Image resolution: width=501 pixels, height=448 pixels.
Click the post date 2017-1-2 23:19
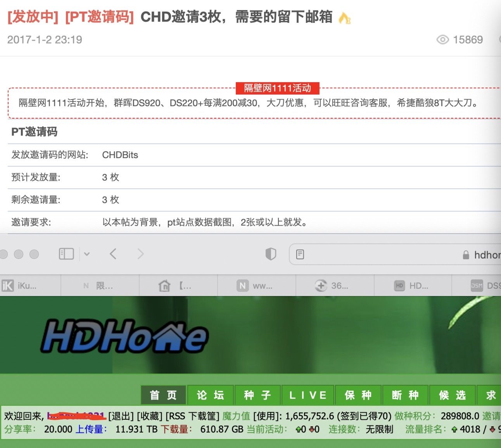(45, 40)
